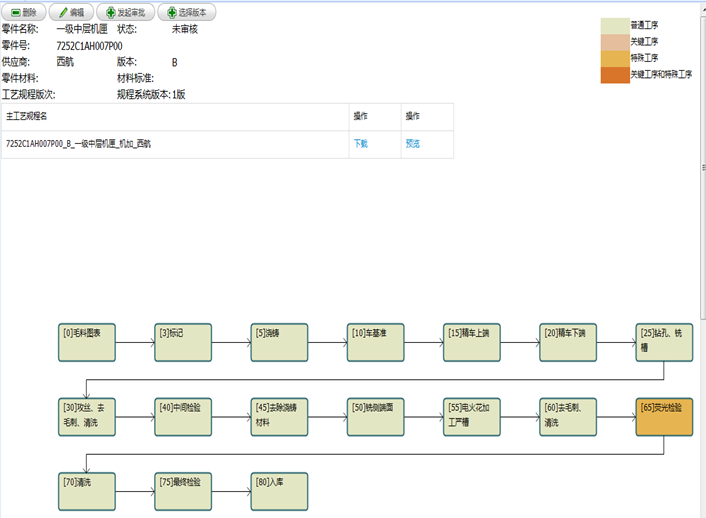This screenshot has height=518, width=706.
Task: Click the process file name row 7252C1AH007P00_B
Action: 78,144
